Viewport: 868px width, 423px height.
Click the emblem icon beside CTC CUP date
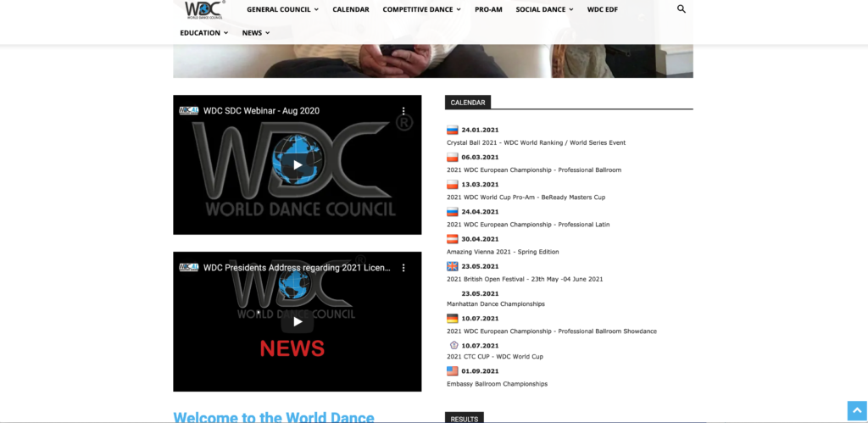[454, 345]
